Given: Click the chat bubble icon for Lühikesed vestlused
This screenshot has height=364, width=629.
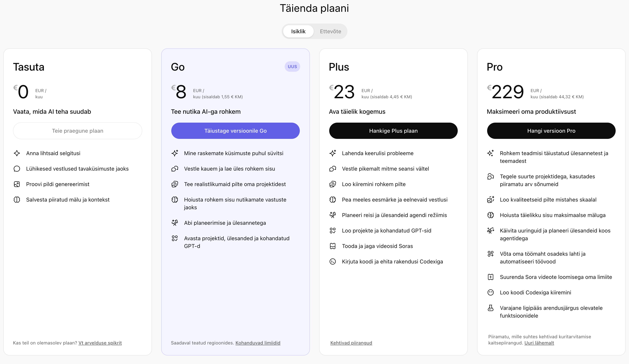Looking at the screenshot, I should point(17,169).
